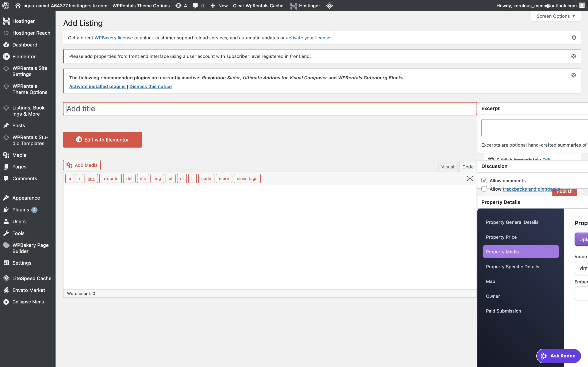Enable Allow trackbacks and pingbacks checkbox
Viewport: 588px width, 367px height.
pos(484,189)
